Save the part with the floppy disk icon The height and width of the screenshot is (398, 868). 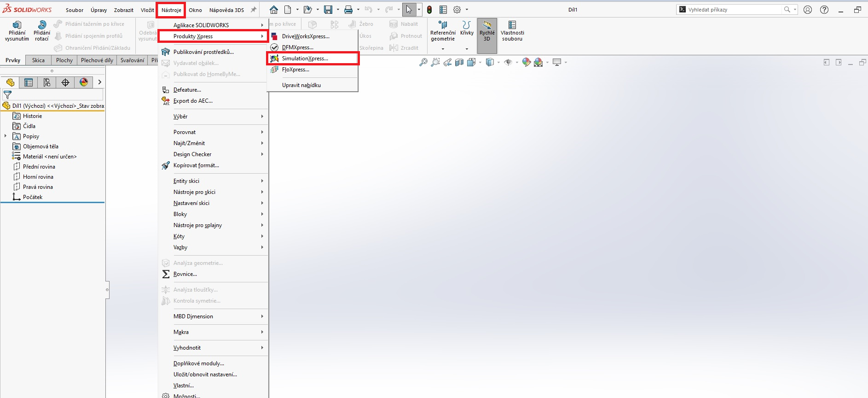click(x=328, y=10)
